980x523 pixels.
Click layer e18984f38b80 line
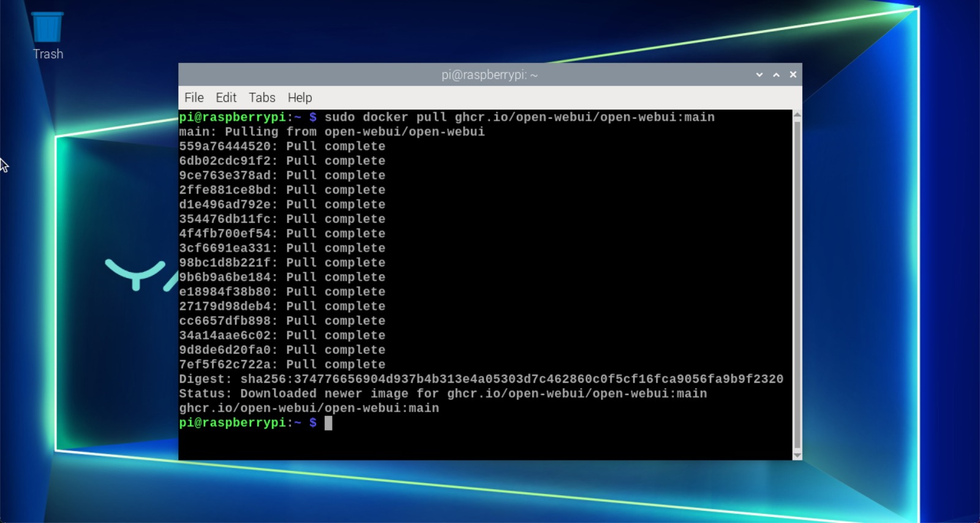pos(282,292)
